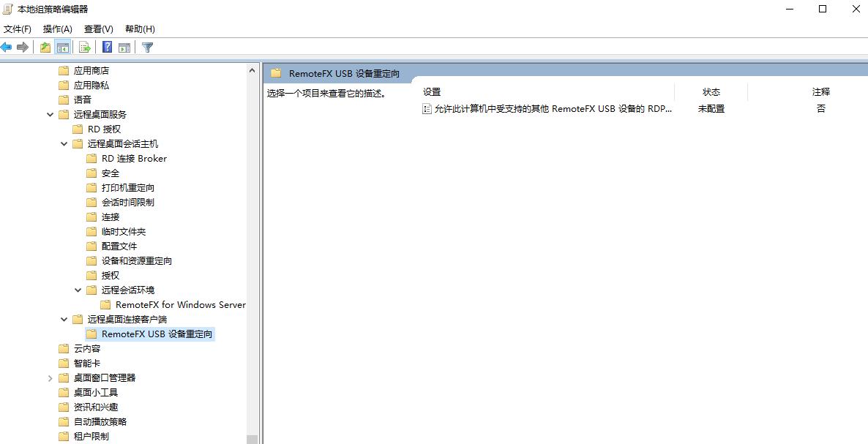Click the folder icon beside 安全
This screenshot has height=444, width=868.
pos(91,173)
